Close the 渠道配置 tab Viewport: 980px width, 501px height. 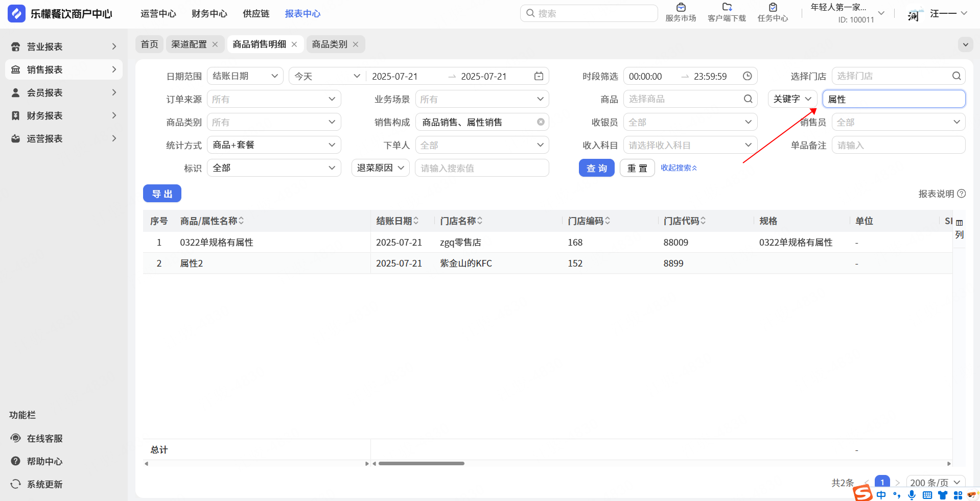pyautogui.click(x=215, y=44)
